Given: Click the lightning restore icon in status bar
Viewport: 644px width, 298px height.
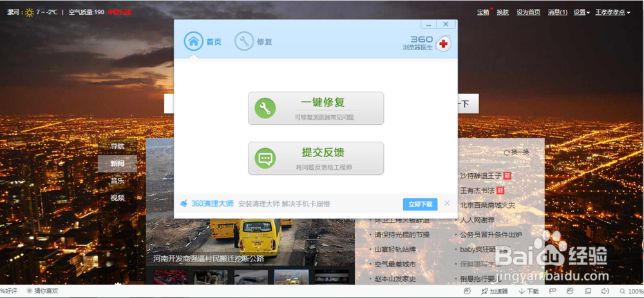Looking at the screenshot, I should coord(466,291).
